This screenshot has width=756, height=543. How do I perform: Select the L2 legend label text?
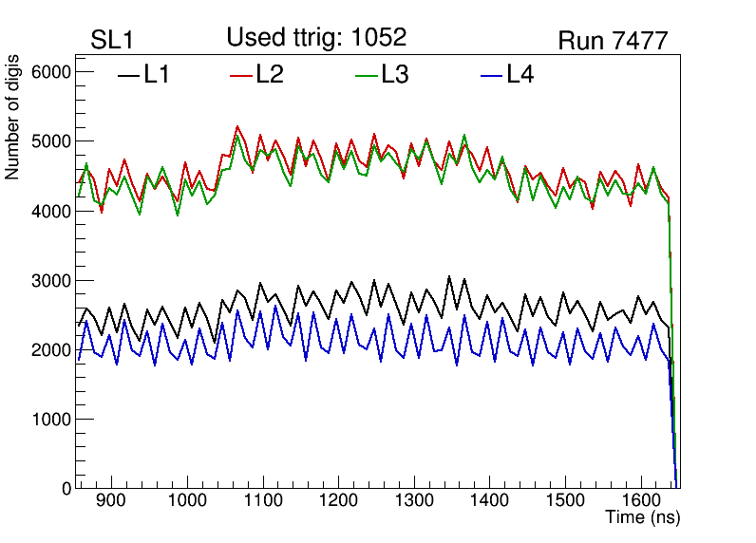pyautogui.click(x=270, y=74)
